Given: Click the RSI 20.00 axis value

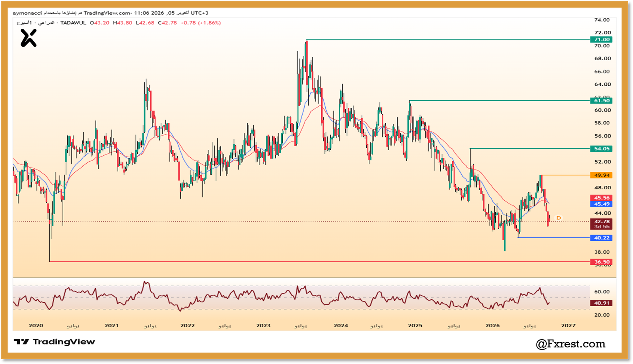Looking at the screenshot, I should [602, 315].
